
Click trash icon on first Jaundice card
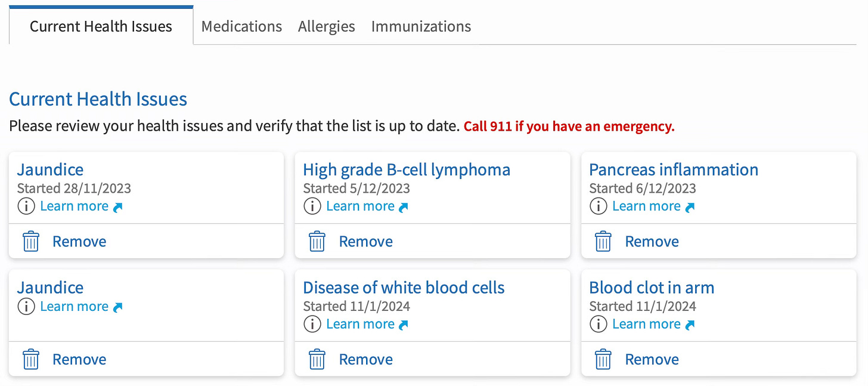[31, 242]
